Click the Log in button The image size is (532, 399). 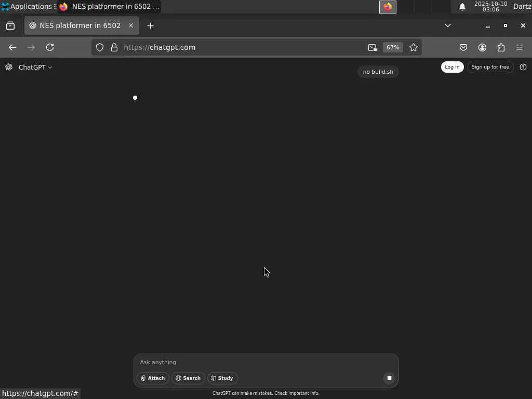point(453,67)
